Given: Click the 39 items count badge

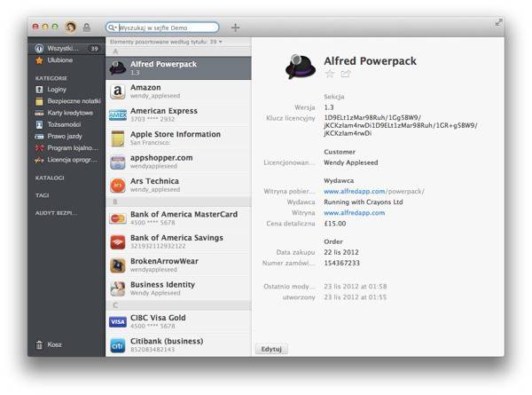Looking at the screenshot, I should pos(94,49).
